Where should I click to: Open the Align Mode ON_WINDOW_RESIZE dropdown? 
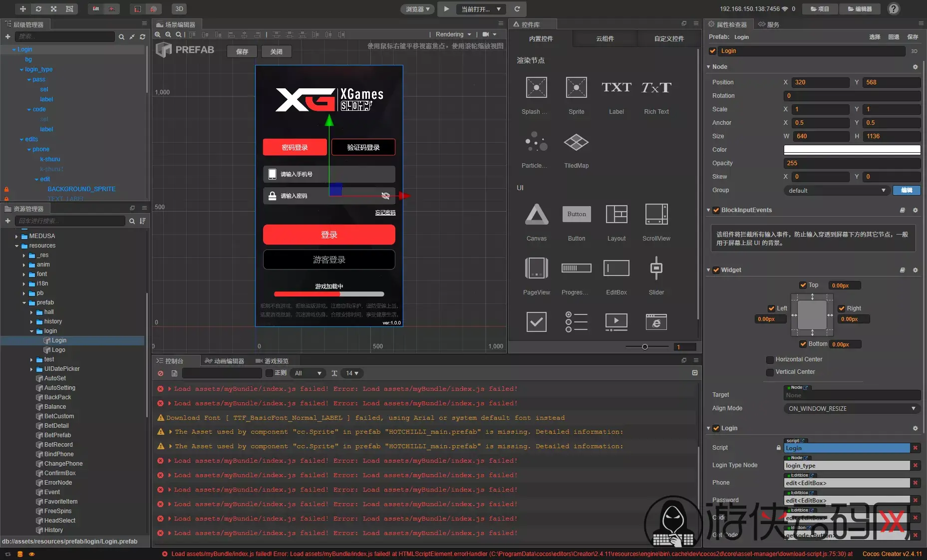point(852,408)
